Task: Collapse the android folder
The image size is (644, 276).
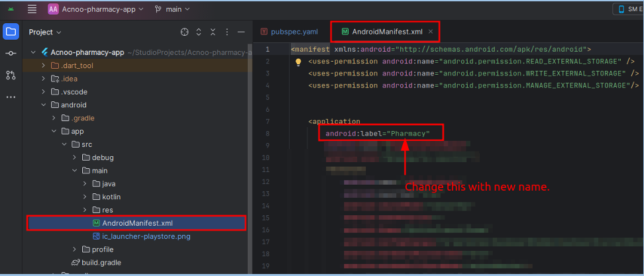Action: (x=44, y=105)
